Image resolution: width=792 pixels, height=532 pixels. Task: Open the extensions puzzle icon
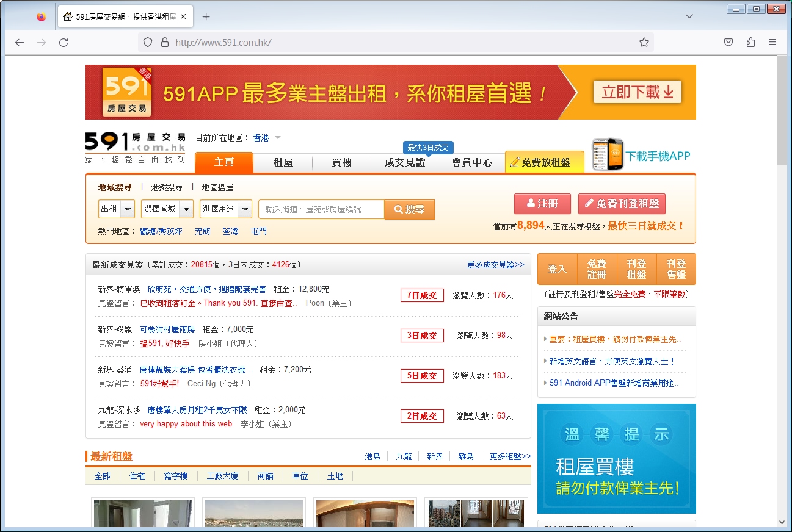click(x=750, y=42)
